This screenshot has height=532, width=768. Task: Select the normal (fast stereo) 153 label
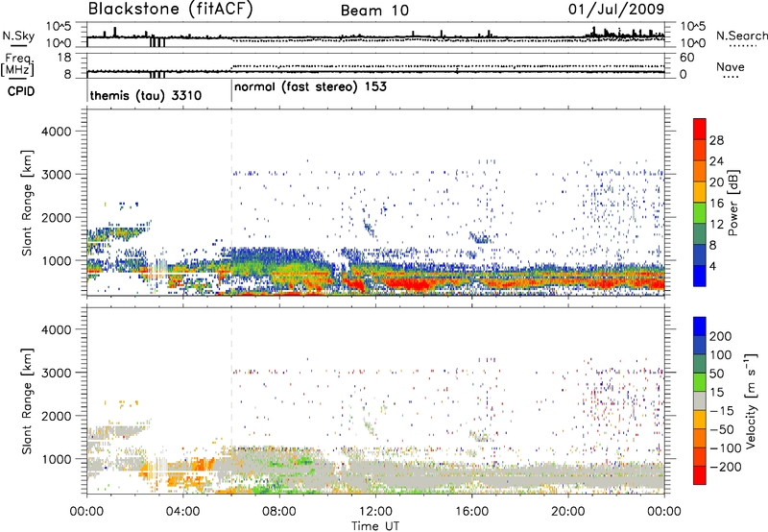(x=310, y=87)
